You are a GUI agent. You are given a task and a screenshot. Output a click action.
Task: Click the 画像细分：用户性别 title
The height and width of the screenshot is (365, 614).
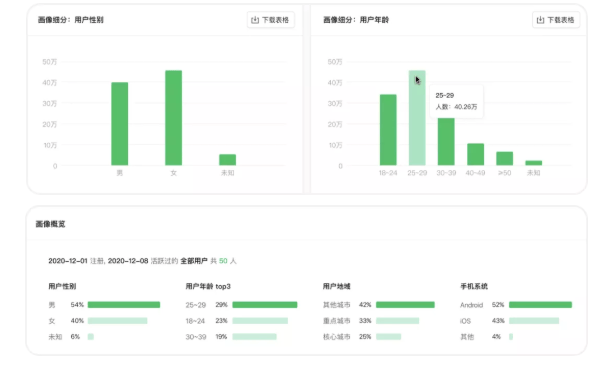[x=70, y=20]
